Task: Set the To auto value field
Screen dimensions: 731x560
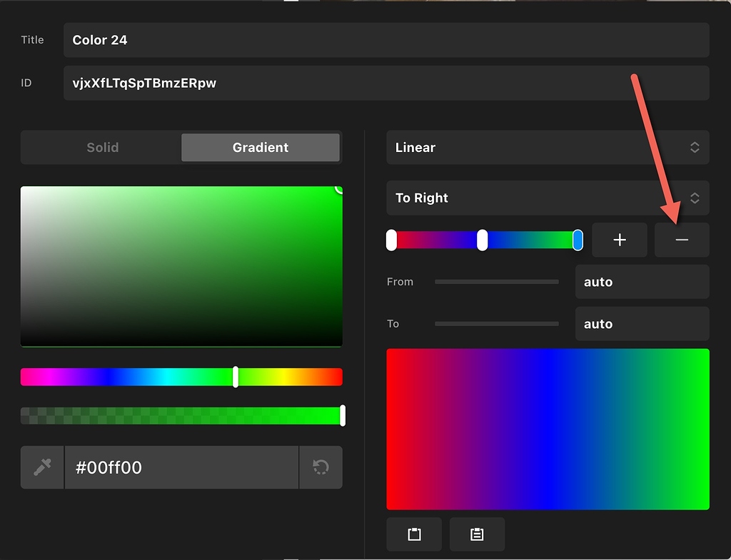Action: point(640,323)
